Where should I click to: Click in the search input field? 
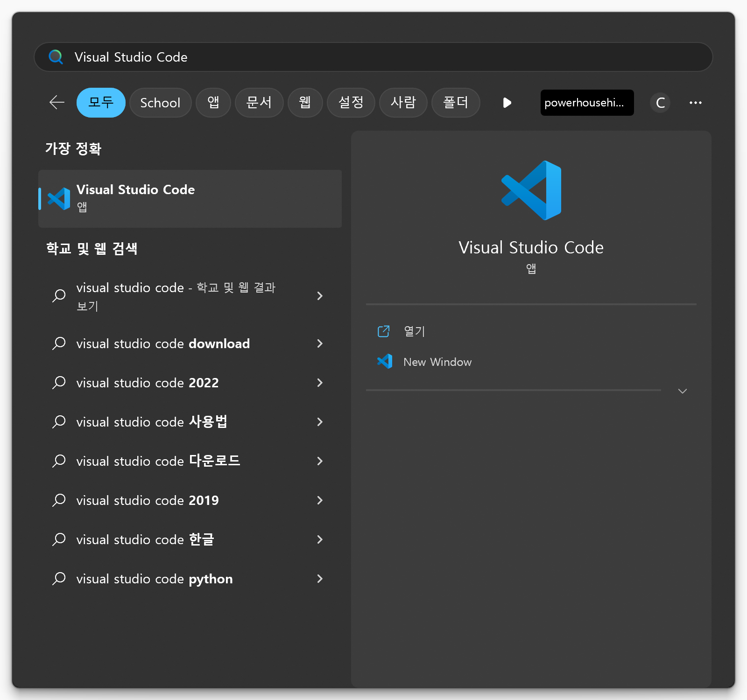coord(373,57)
